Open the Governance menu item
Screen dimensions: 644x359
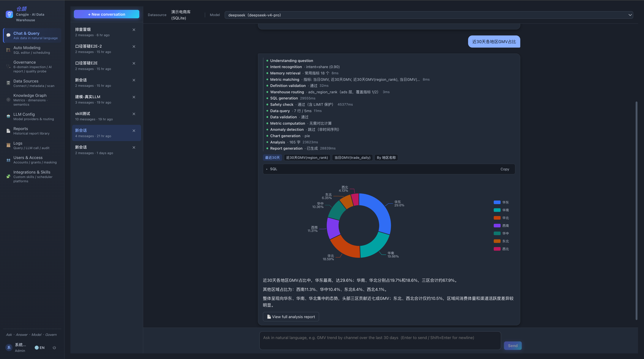click(32, 67)
